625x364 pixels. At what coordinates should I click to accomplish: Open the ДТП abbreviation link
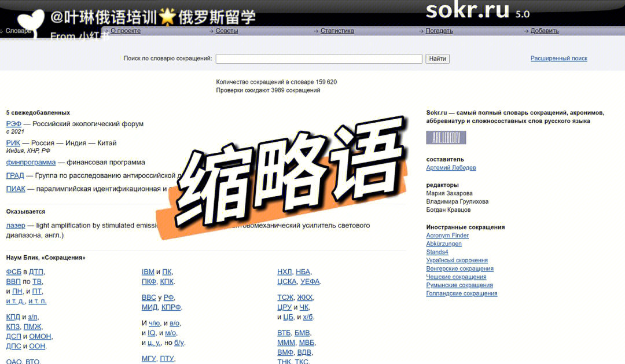(x=36, y=272)
